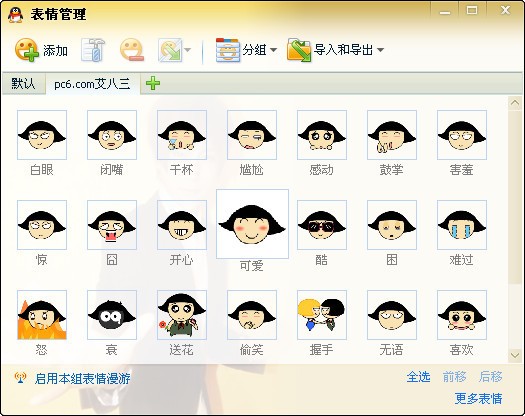
Task: Select the 可爱 emoticon thumbnail
Action: pos(252,224)
